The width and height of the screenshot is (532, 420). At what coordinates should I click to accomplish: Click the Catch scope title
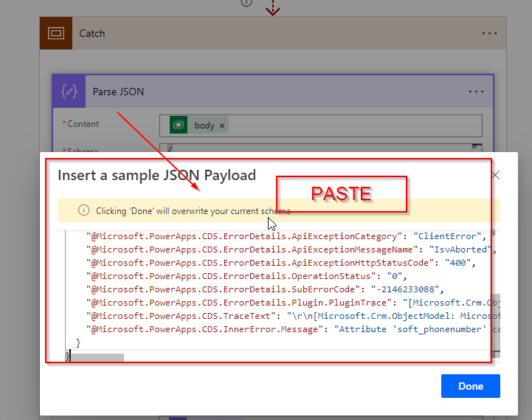click(x=92, y=33)
